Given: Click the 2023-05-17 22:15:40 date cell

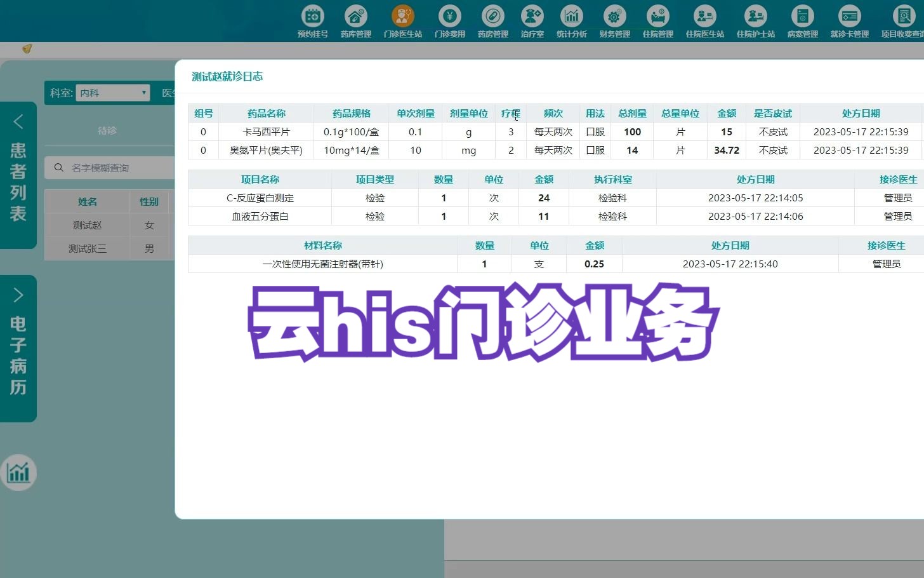Looking at the screenshot, I should click(x=730, y=264).
